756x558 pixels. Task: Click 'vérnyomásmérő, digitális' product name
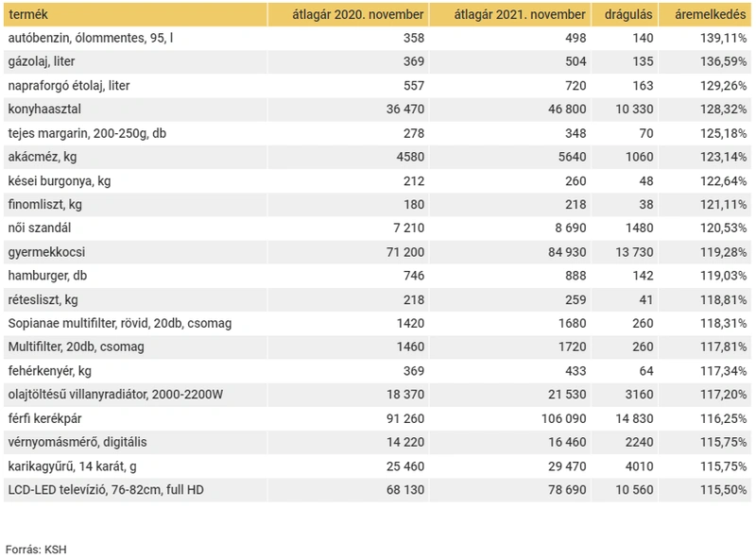click(x=77, y=443)
